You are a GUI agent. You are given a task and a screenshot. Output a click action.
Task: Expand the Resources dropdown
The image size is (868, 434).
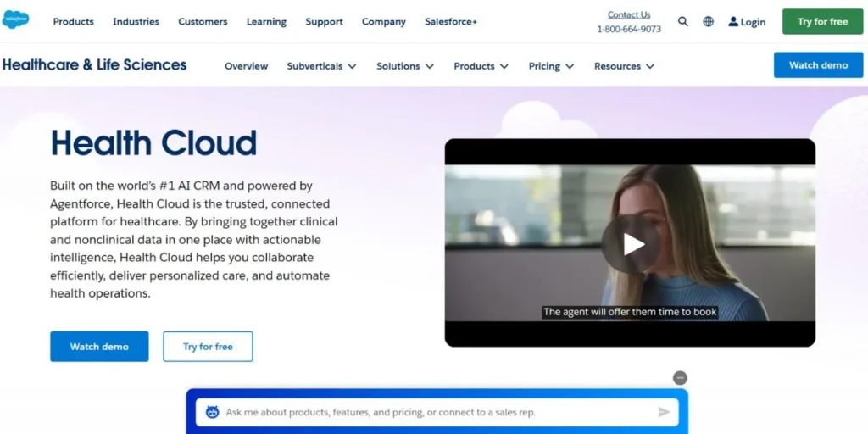pyautogui.click(x=625, y=66)
